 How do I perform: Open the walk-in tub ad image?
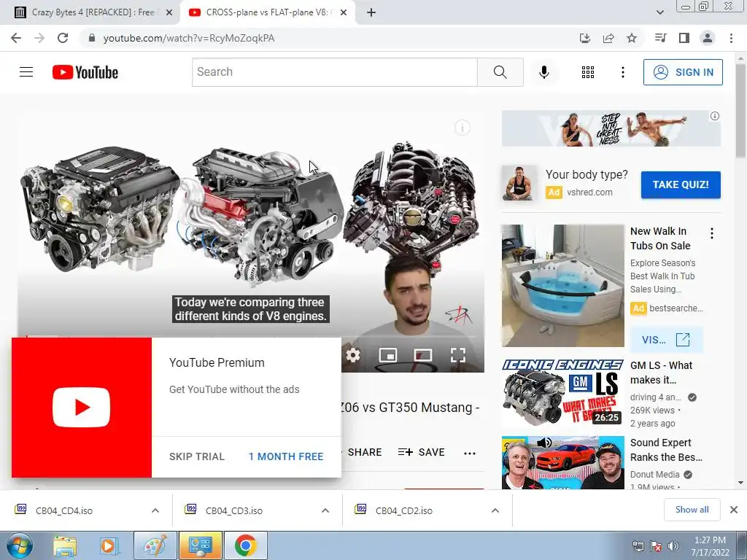click(562, 286)
